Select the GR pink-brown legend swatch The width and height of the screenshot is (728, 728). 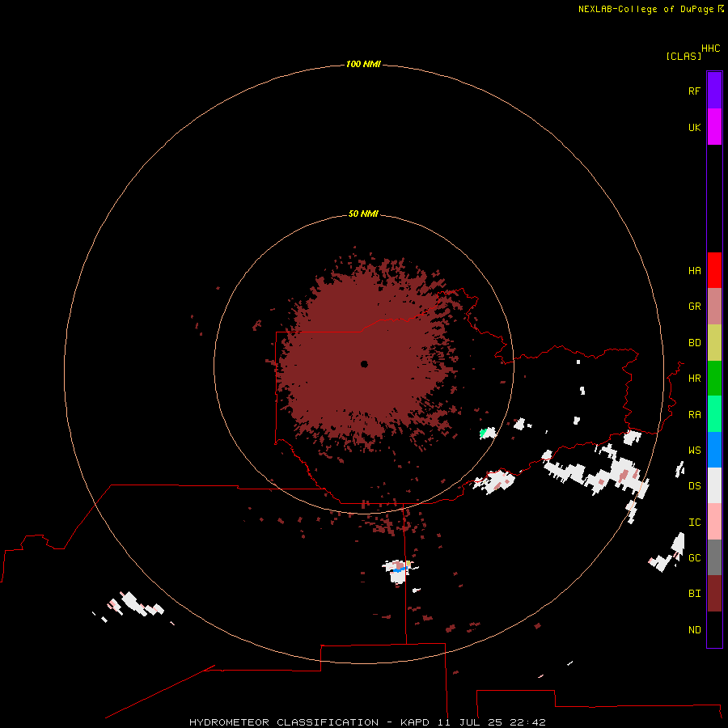point(714,307)
